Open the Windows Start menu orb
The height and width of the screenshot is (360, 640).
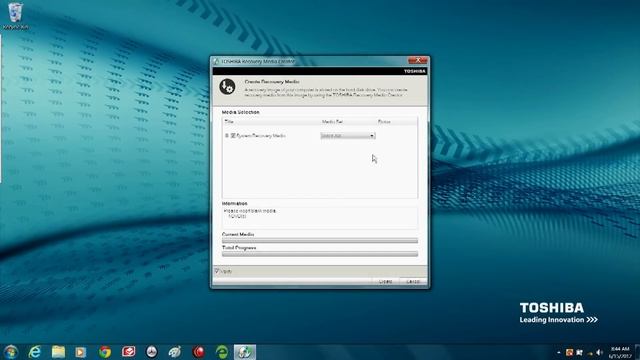tap(11, 352)
